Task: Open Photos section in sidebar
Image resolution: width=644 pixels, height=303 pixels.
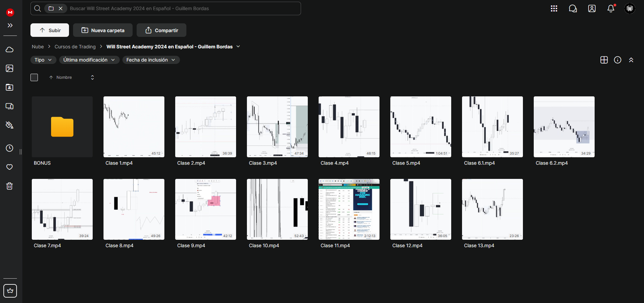Action: click(x=10, y=68)
